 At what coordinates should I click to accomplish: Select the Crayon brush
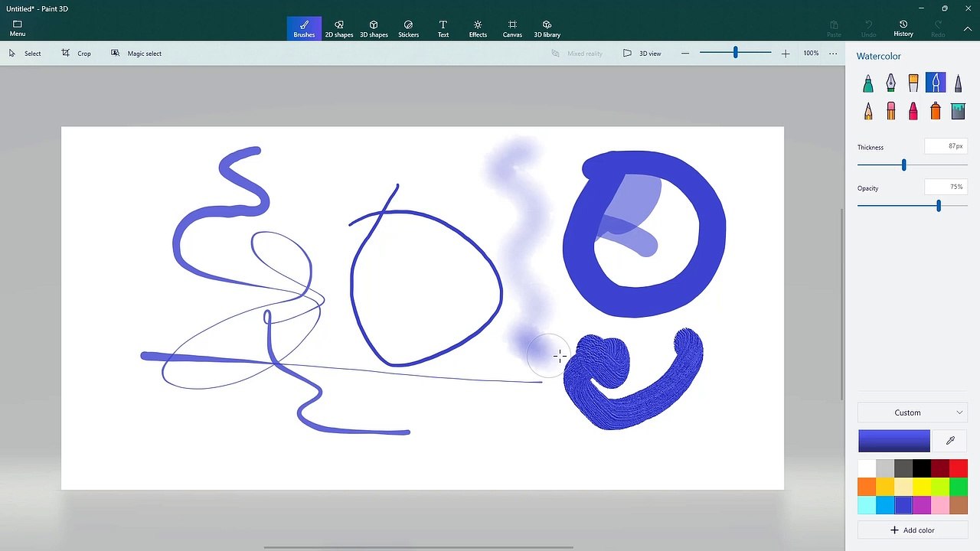point(913,111)
